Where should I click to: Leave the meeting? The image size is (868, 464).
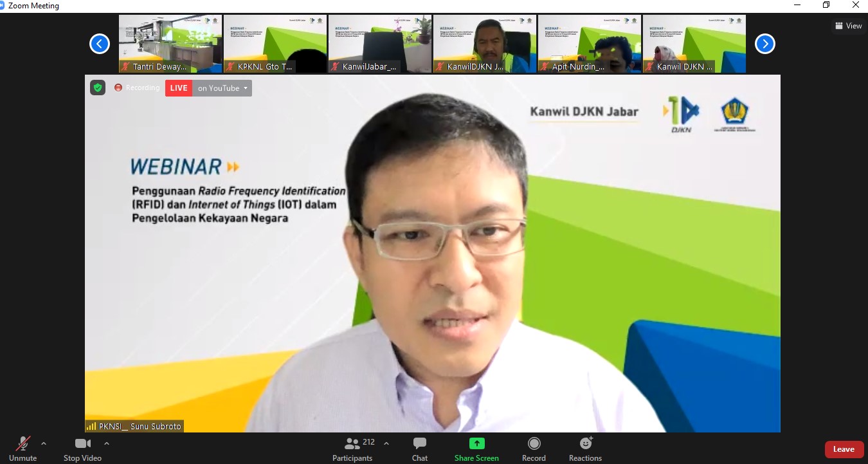pyautogui.click(x=844, y=449)
